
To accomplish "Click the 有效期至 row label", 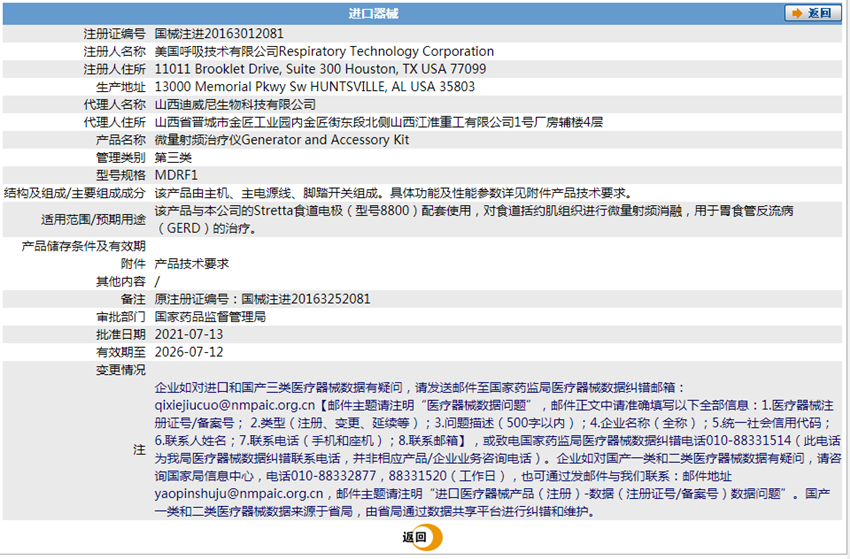I will point(121,352).
